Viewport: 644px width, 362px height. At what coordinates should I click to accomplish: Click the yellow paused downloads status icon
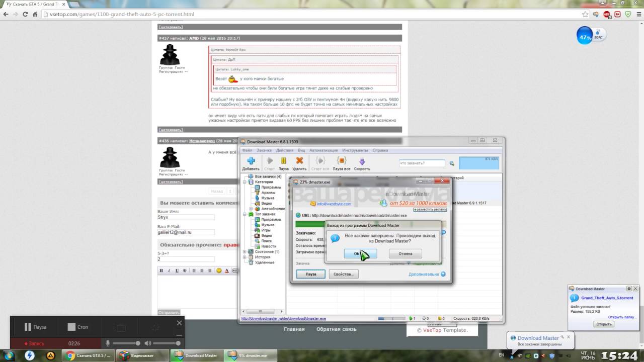(x=440, y=318)
